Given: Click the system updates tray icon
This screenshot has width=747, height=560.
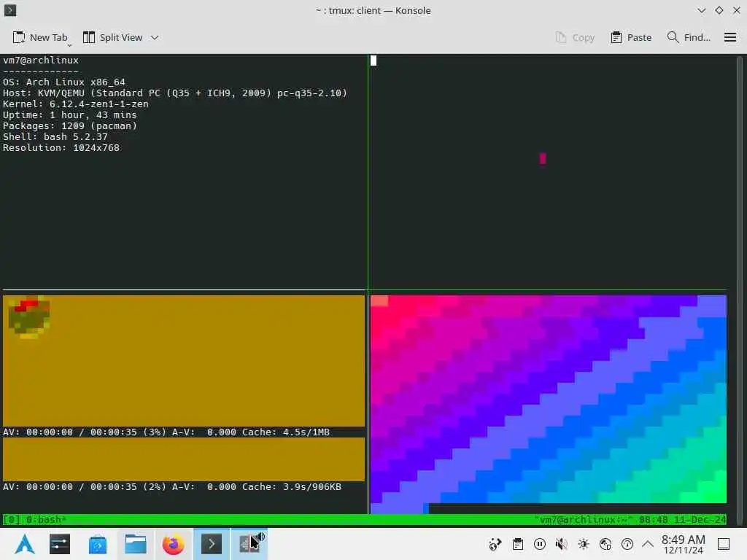Looking at the screenshot, I should [x=605, y=544].
